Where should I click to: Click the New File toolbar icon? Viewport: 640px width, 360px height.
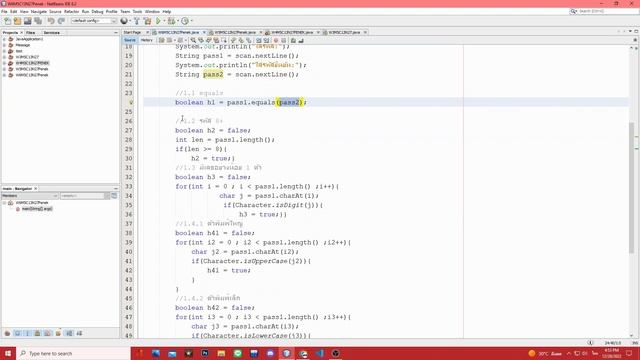coord(7,21)
